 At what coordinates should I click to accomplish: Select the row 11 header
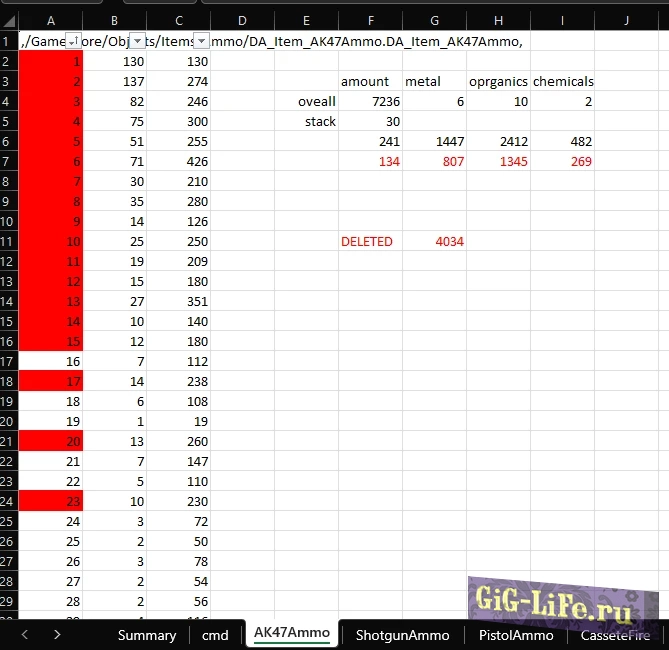[x=9, y=241]
